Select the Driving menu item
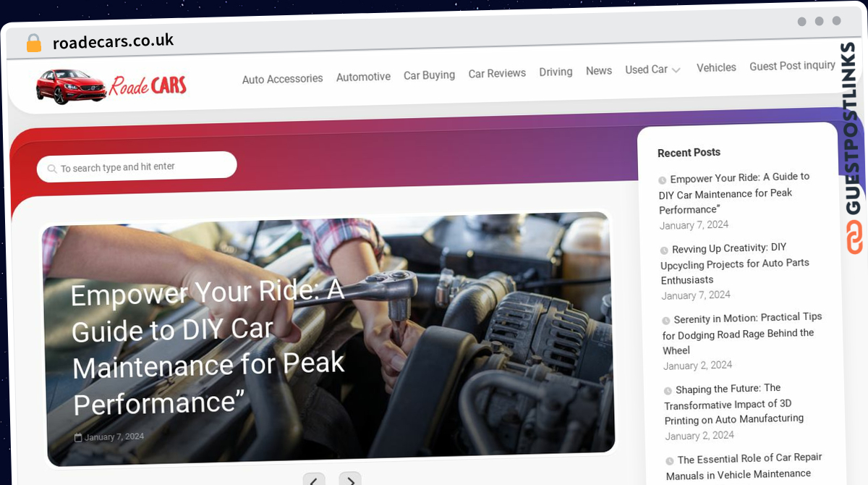The image size is (868, 485). [556, 72]
